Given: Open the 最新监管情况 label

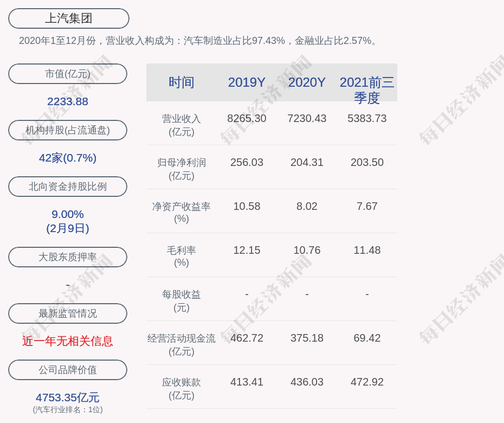Looking at the screenshot, I should [x=68, y=313].
